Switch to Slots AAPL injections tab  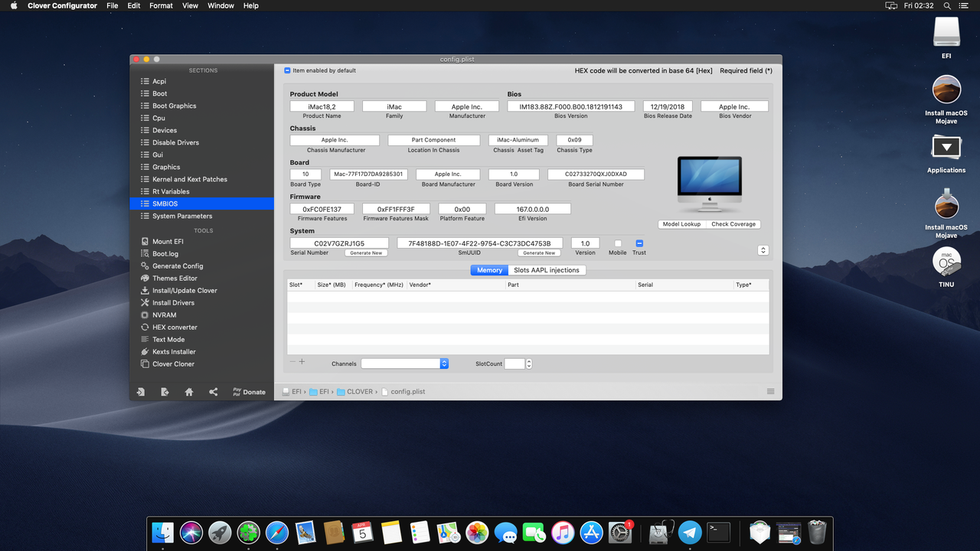coord(547,270)
